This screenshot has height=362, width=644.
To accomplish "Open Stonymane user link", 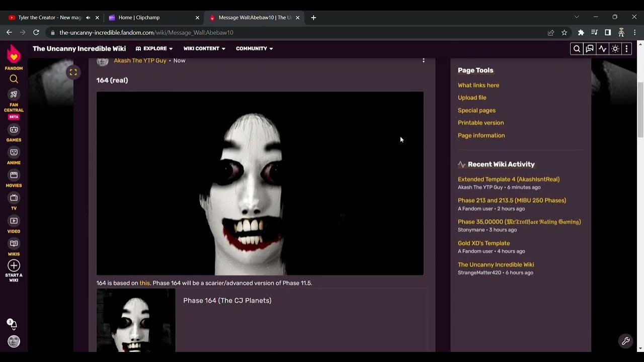I will 471,230.
